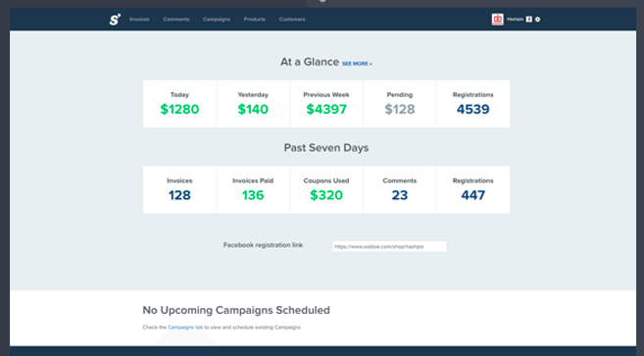
Task: Click the Facebook registration link label
Action: click(x=264, y=245)
